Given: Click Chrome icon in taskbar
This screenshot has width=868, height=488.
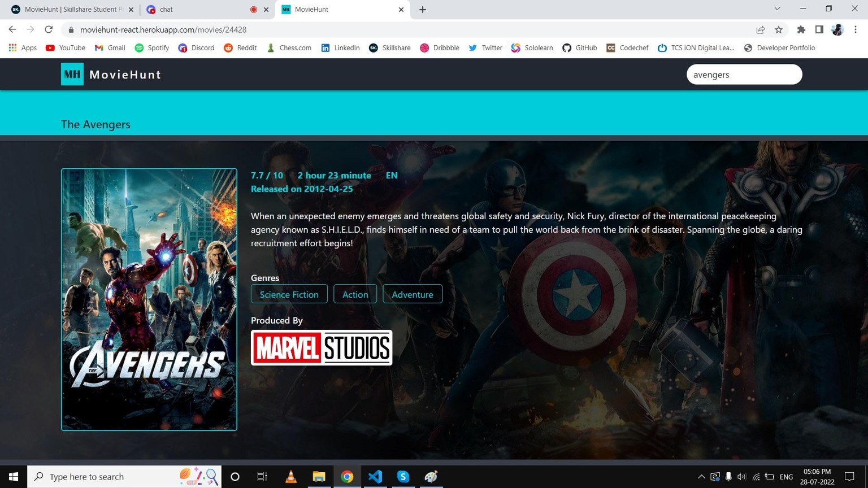Looking at the screenshot, I should tap(347, 477).
